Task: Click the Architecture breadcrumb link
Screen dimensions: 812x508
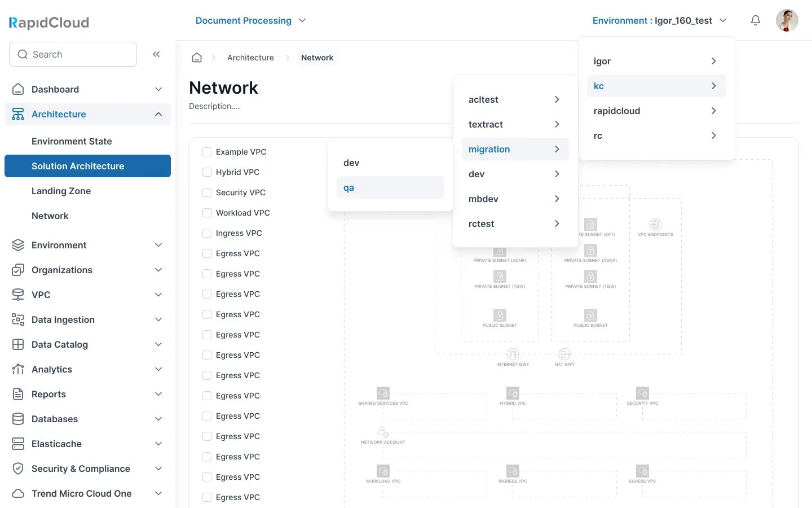Action: point(250,58)
